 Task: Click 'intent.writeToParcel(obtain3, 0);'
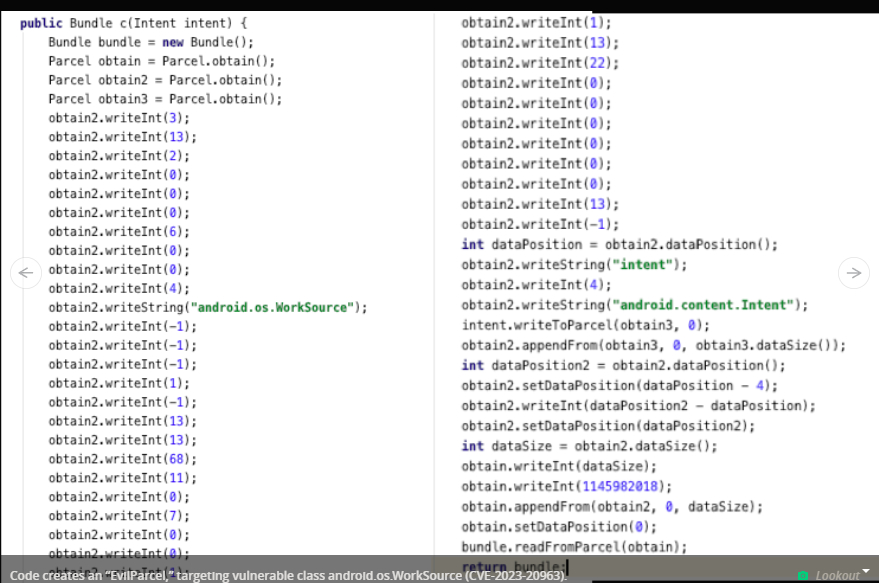click(585, 325)
